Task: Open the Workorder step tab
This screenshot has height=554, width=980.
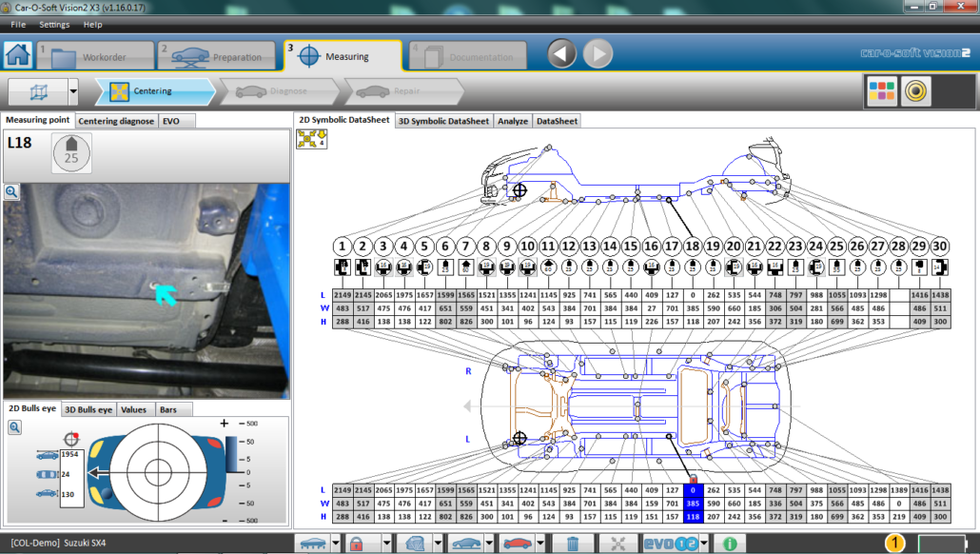Action: point(95,56)
